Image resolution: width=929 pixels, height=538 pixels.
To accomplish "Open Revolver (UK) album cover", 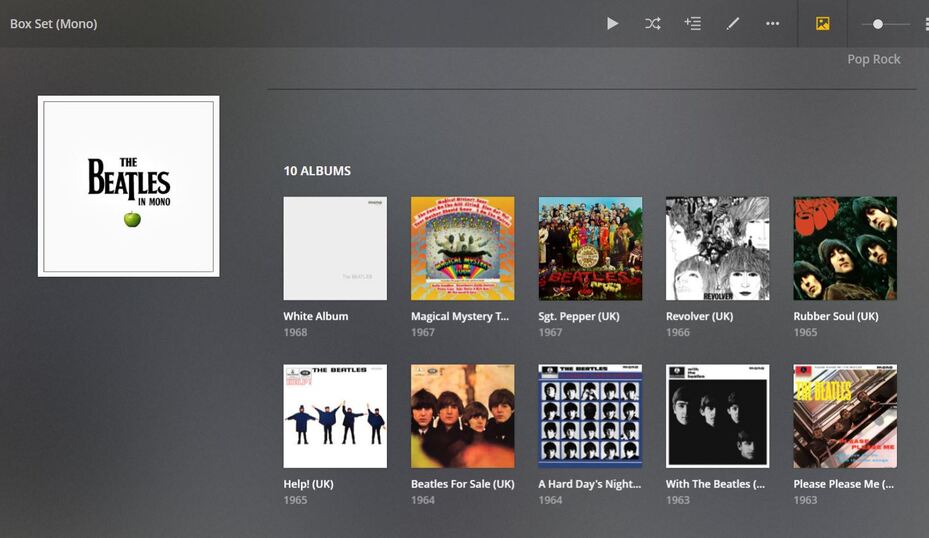I will point(717,248).
